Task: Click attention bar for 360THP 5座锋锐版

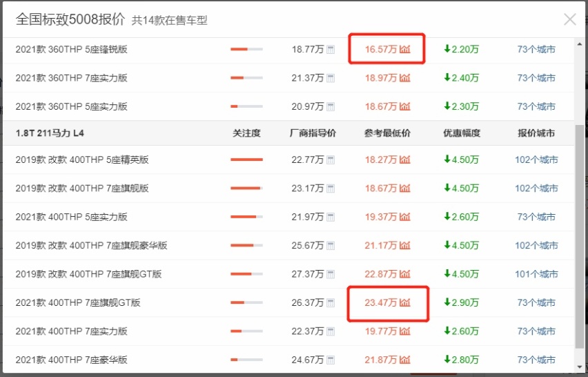Action: [x=246, y=49]
